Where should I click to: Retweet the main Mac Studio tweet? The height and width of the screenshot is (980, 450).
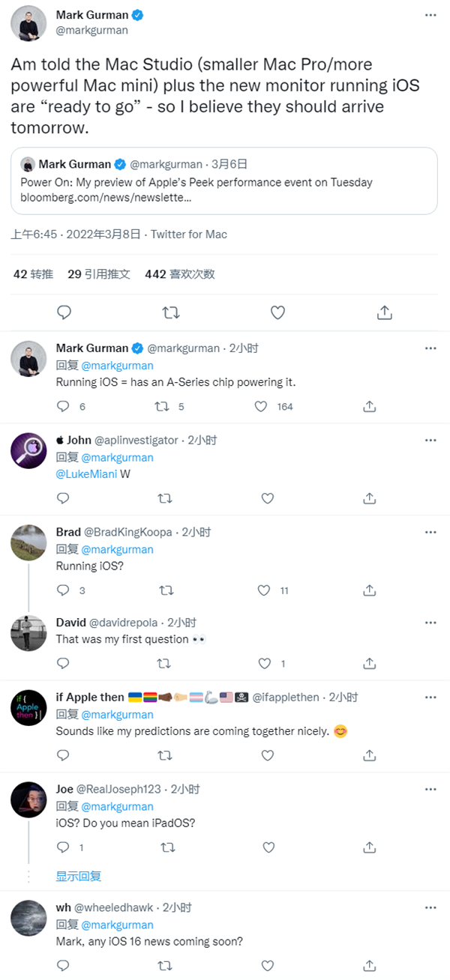click(x=171, y=312)
